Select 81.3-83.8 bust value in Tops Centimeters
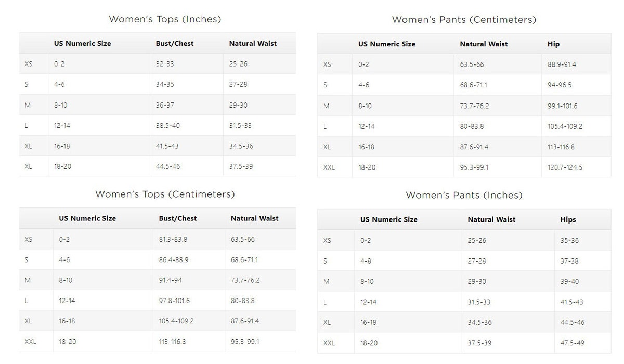 [x=173, y=240]
